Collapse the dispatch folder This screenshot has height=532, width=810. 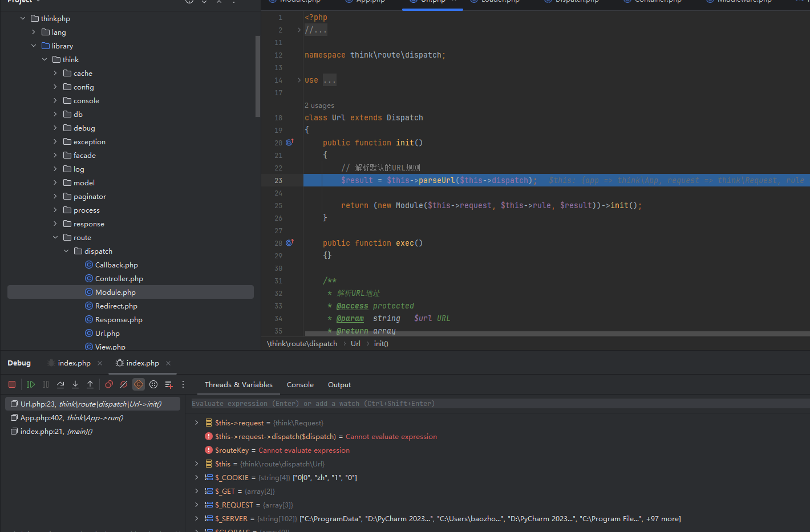66,251
